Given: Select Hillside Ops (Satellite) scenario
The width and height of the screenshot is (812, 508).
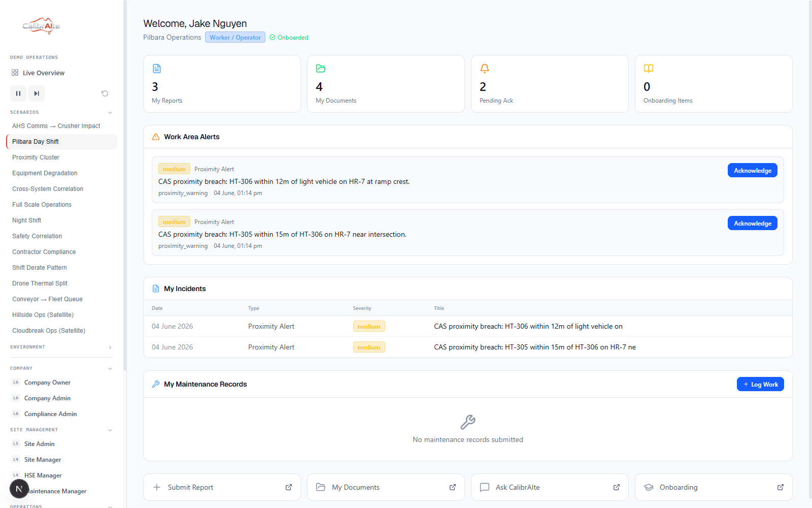Looking at the screenshot, I should coord(61,315).
